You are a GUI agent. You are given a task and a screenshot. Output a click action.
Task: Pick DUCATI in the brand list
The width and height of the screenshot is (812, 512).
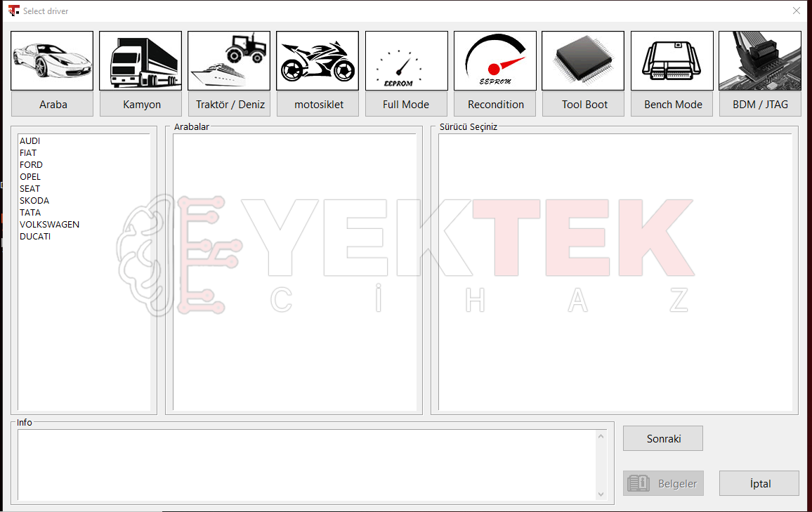[x=35, y=236]
